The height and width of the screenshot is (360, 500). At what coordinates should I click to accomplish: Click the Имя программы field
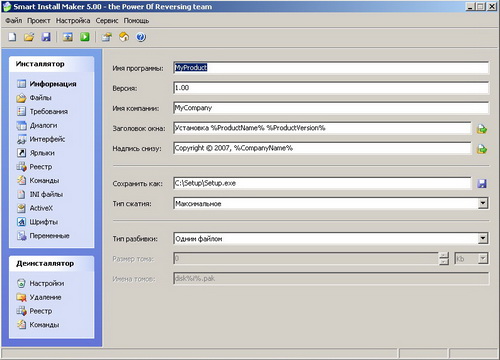(x=331, y=68)
